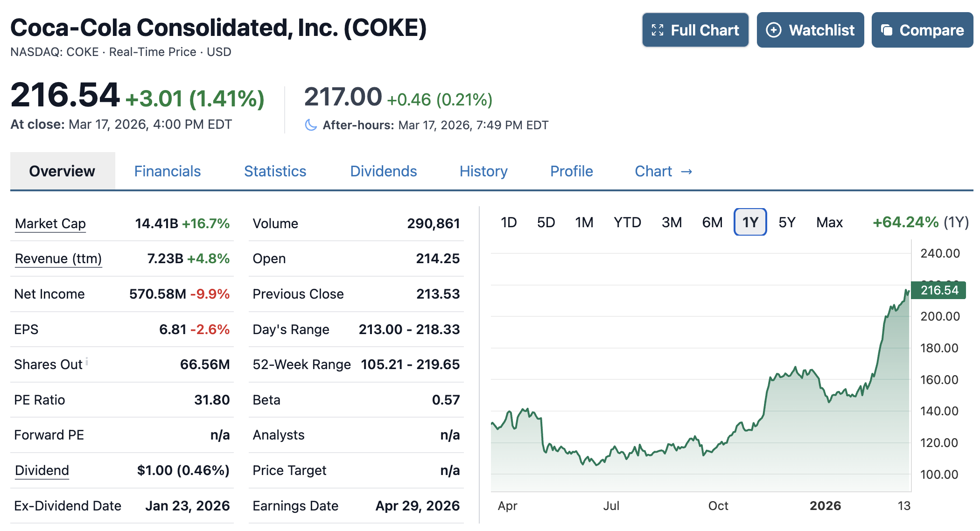Viewport: 980px width, 531px height.
Task: Open the Financials tab
Action: pyautogui.click(x=168, y=171)
